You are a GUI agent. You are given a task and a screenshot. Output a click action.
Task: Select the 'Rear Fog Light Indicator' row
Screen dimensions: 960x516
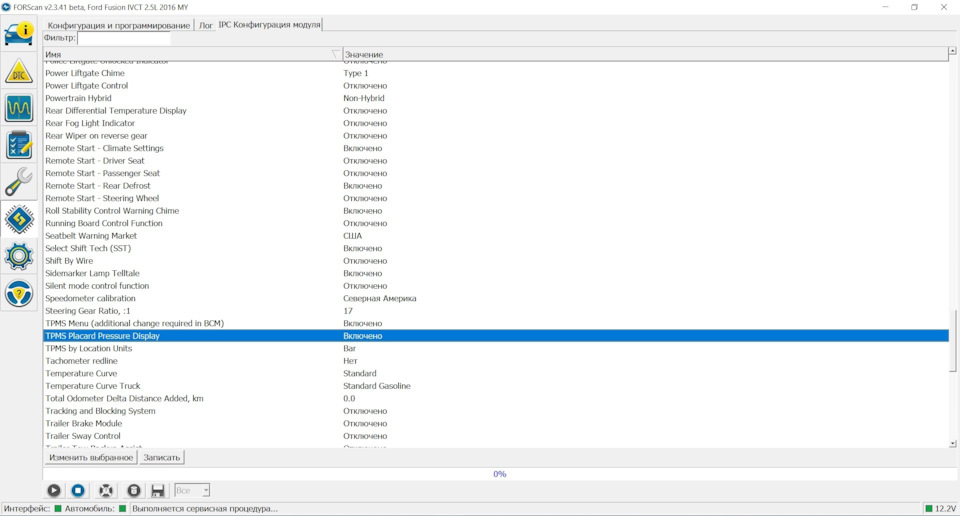(496, 123)
